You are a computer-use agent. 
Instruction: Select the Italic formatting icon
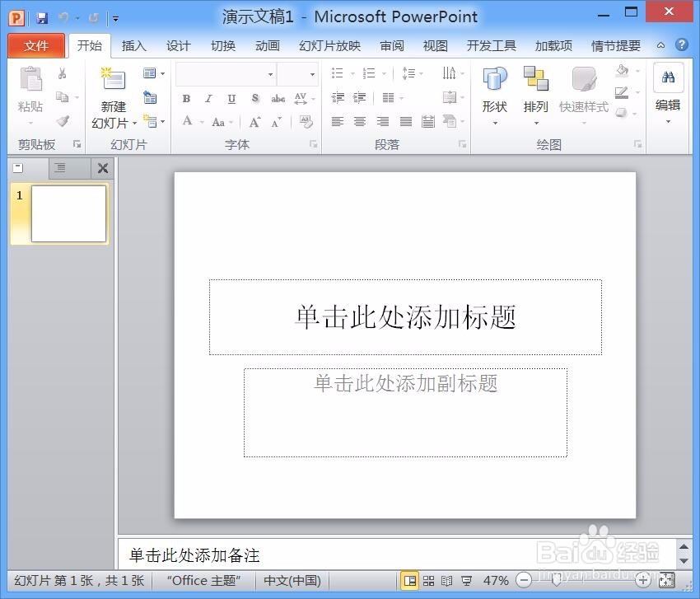click(208, 99)
